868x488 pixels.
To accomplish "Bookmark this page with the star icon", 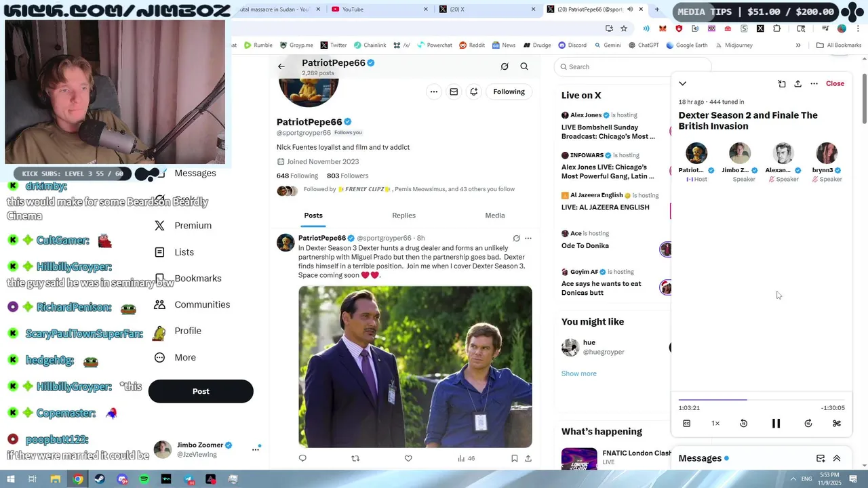I will point(624,28).
